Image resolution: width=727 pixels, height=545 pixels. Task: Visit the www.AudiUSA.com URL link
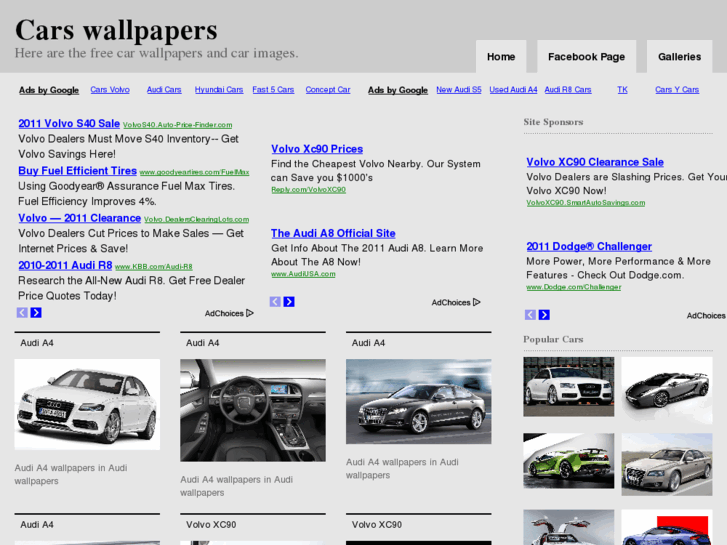(303, 274)
